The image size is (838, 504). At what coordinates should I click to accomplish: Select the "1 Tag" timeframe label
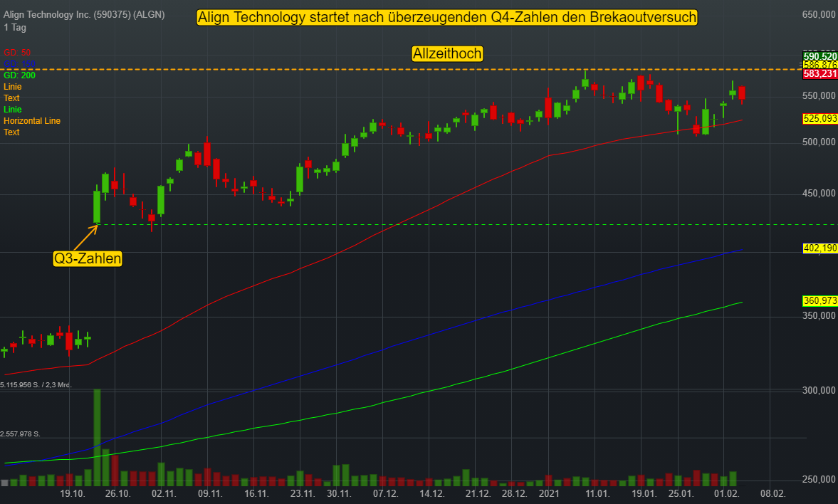(x=15, y=27)
